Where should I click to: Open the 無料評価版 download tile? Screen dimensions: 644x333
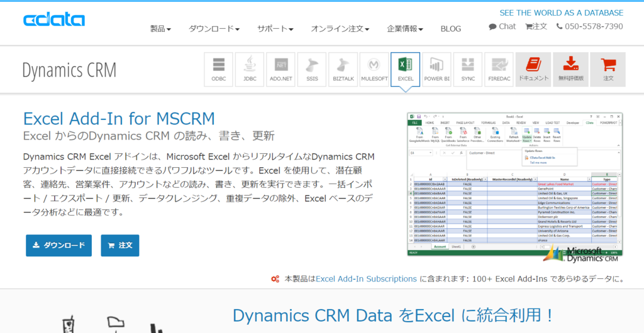tap(571, 69)
